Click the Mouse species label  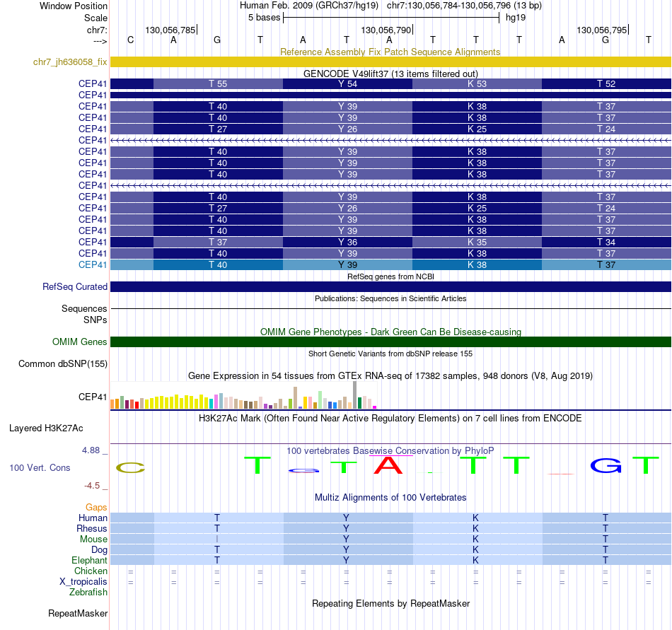coord(93,539)
